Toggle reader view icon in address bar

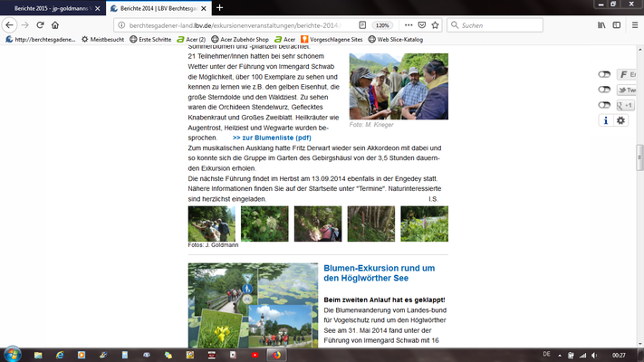point(362,25)
